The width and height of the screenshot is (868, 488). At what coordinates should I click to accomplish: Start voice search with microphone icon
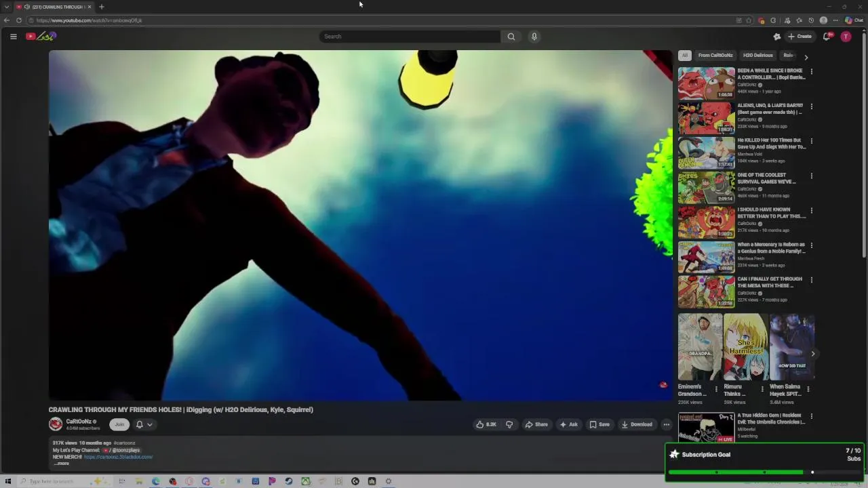click(x=534, y=37)
